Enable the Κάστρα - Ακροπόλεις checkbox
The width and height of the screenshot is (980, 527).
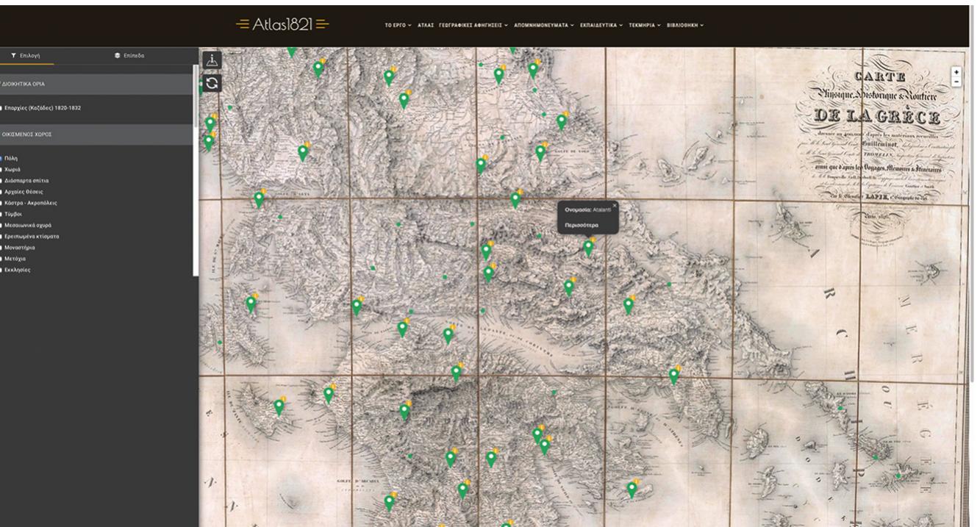(1, 202)
